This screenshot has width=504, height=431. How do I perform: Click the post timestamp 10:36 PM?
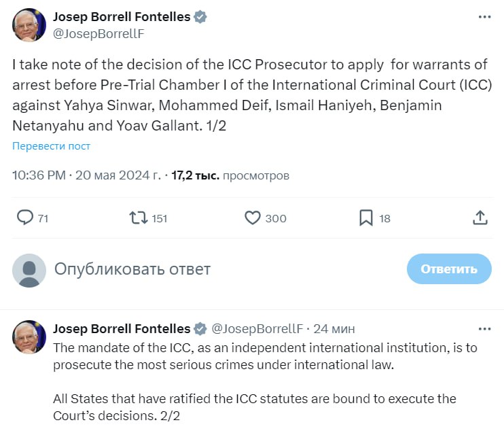coord(39,175)
